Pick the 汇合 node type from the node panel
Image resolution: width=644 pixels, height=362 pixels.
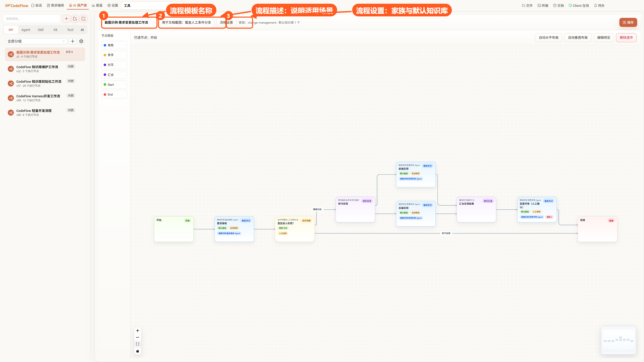(x=114, y=75)
